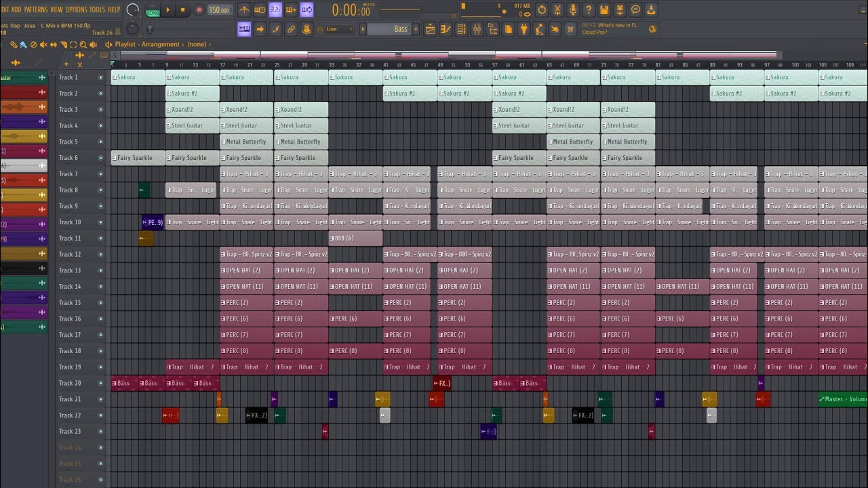This screenshot has width=868, height=488.
Task: Open the Mixer view
Action: (x=477, y=29)
